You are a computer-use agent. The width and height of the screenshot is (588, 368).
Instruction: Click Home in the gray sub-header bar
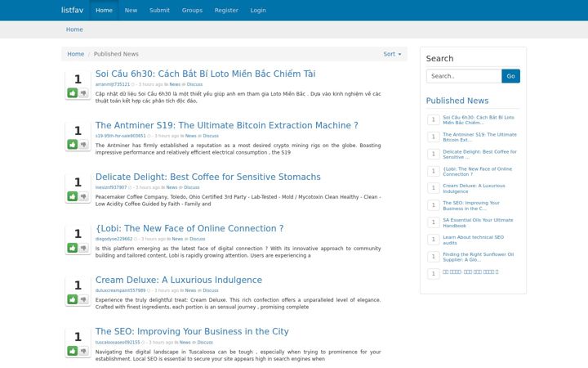click(x=74, y=29)
